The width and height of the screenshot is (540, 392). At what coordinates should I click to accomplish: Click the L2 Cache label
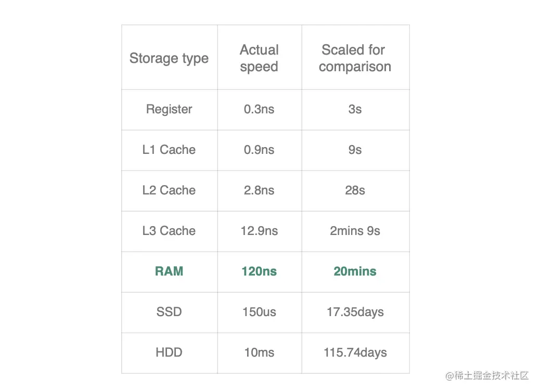tap(169, 190)
